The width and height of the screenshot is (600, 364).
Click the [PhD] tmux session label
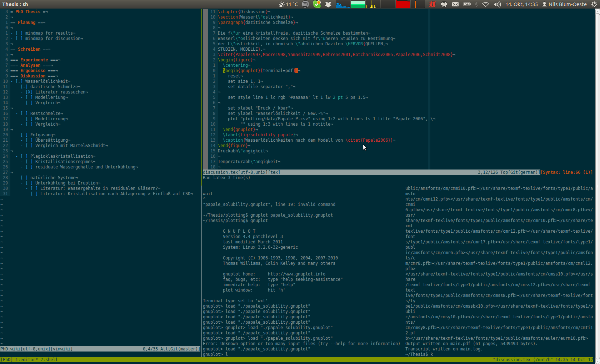coord(7,360)
